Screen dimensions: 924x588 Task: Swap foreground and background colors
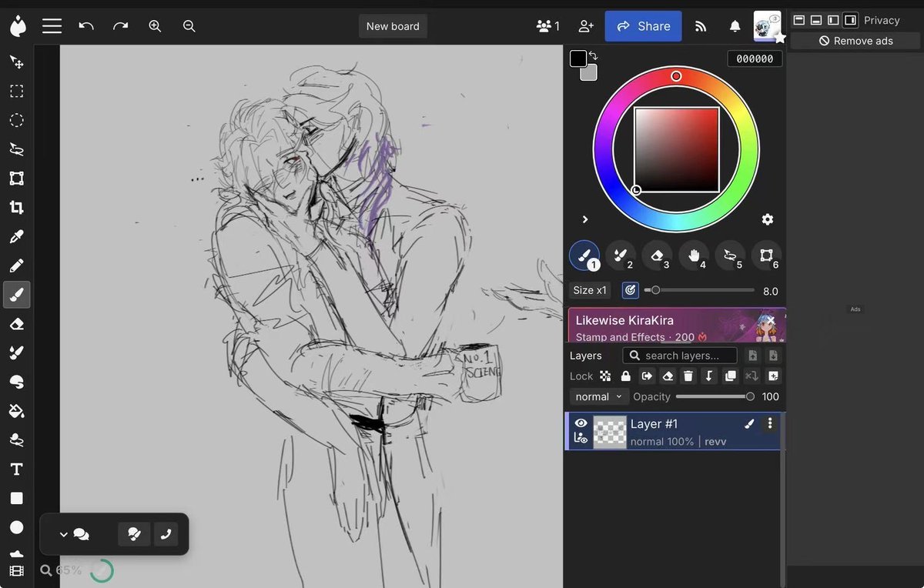594,56
